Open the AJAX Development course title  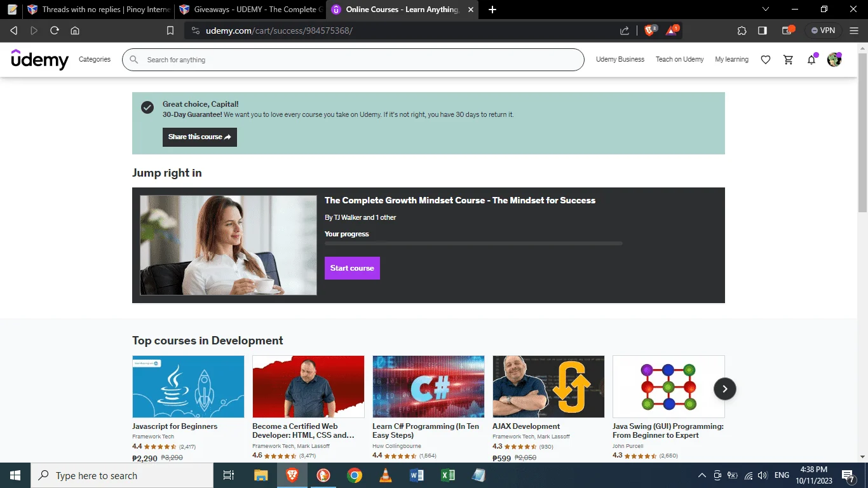click(x=526, y=426)
